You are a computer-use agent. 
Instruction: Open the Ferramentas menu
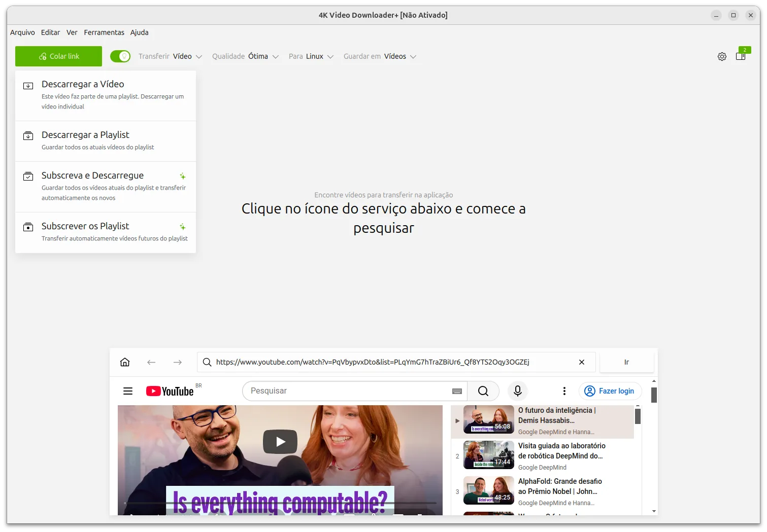coord(104,32)
